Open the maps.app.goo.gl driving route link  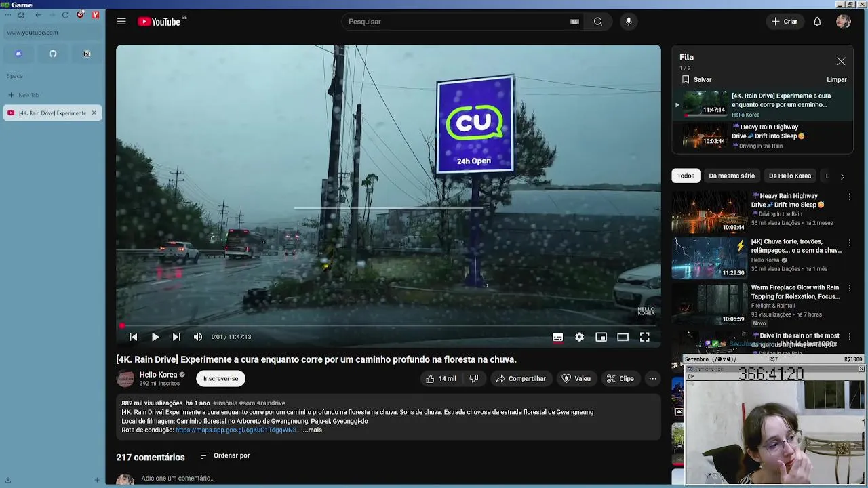[x=237, y=430]
